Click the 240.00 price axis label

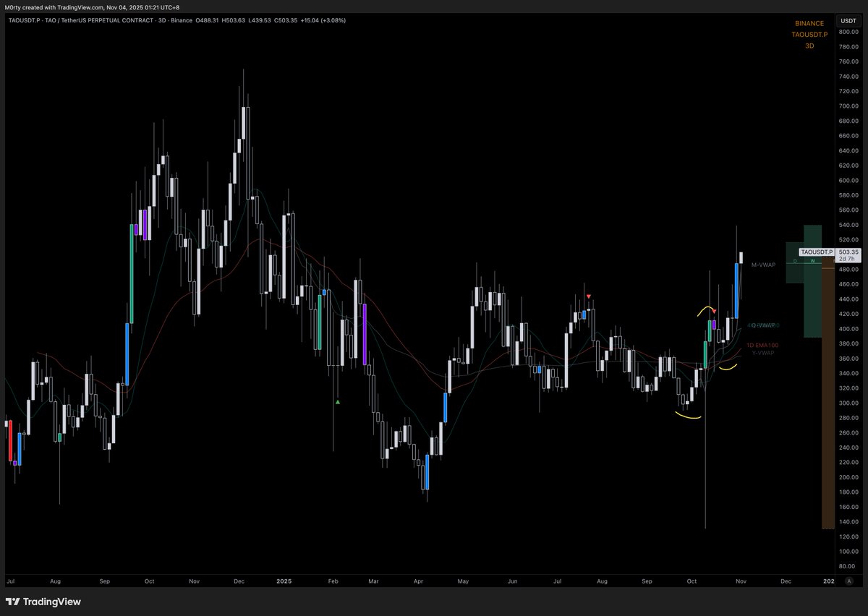(x=848, y=448)
